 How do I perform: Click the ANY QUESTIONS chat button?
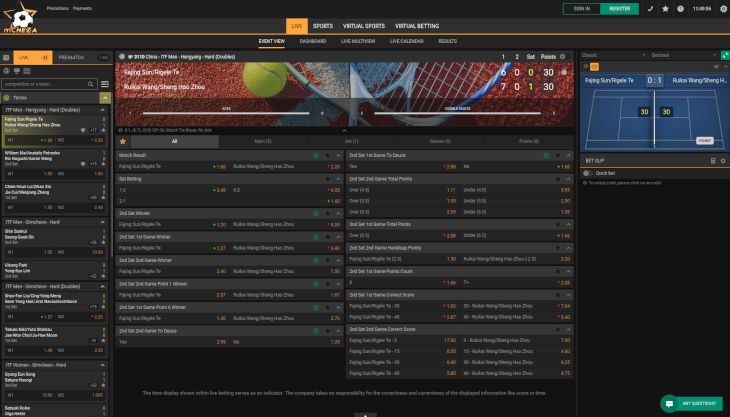691,404
